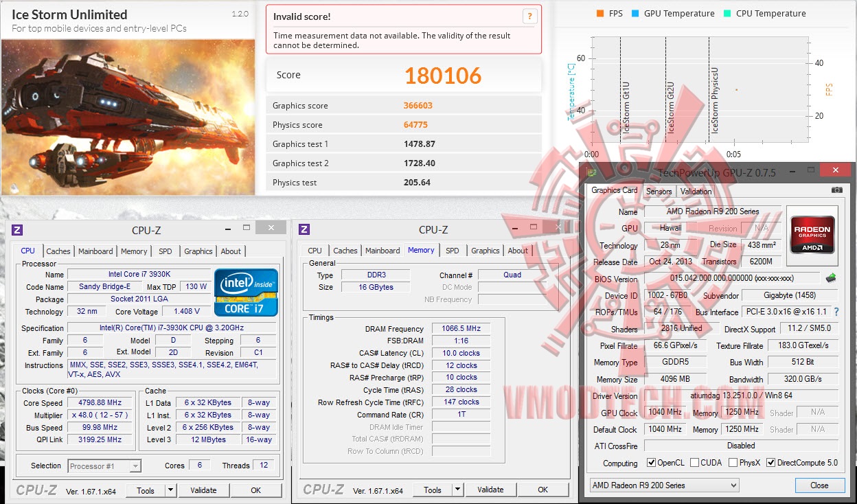Click the GPU-Z Name field AMD Radeon R9 200 Series
857x504 pixels.
coord(713,211)
